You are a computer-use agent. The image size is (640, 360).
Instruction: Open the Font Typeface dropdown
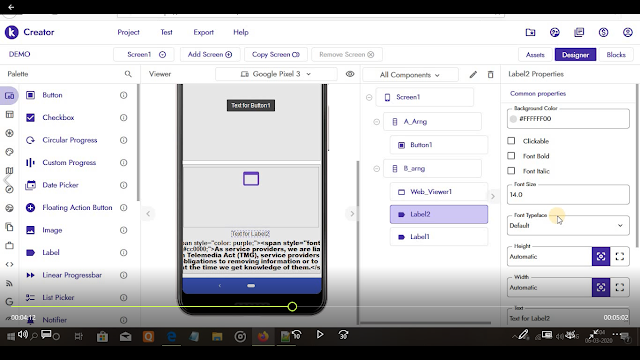568,226
